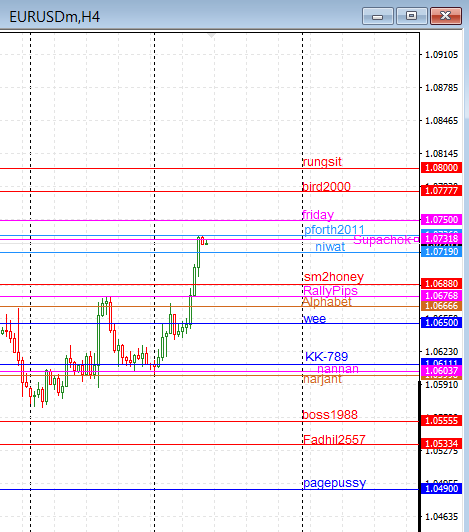The image size is (469, 532).
Task: Click the blue 1.04900 price tag
Action: (x=441, y=489)
